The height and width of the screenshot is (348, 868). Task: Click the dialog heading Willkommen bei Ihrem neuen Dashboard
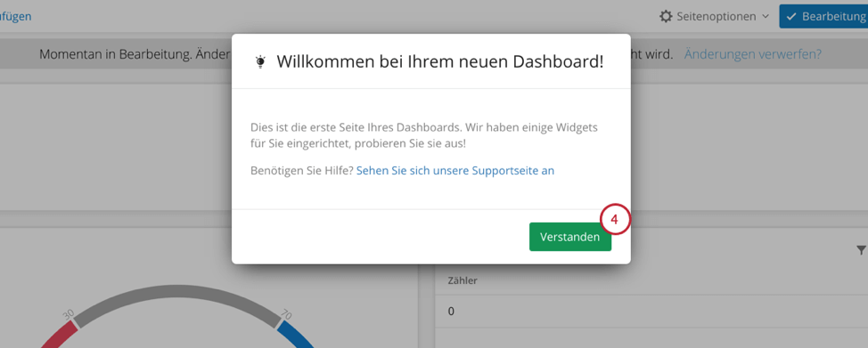point(440,61)
